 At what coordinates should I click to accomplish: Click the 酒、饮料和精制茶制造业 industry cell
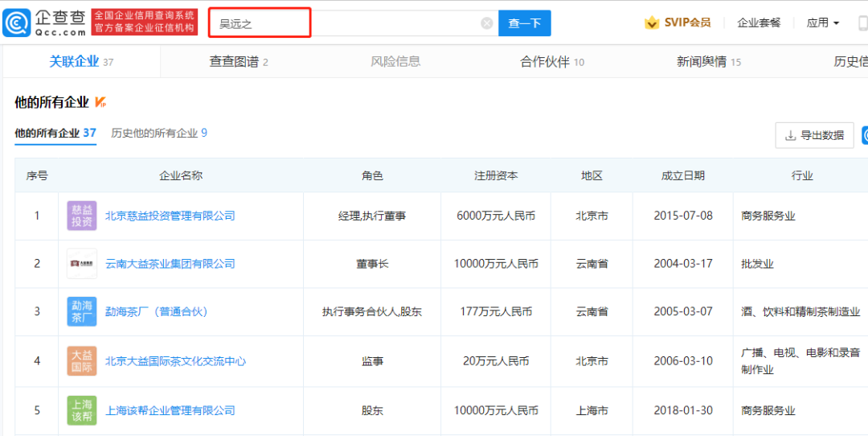(x=800, y=312)
